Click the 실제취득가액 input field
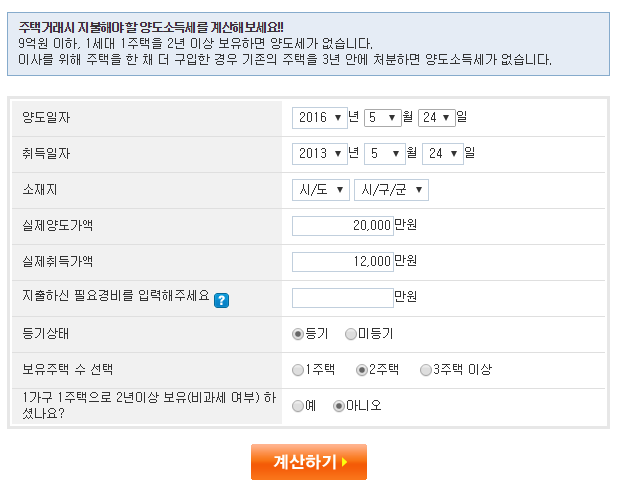 pyautogui.click(x=343, y=262)
